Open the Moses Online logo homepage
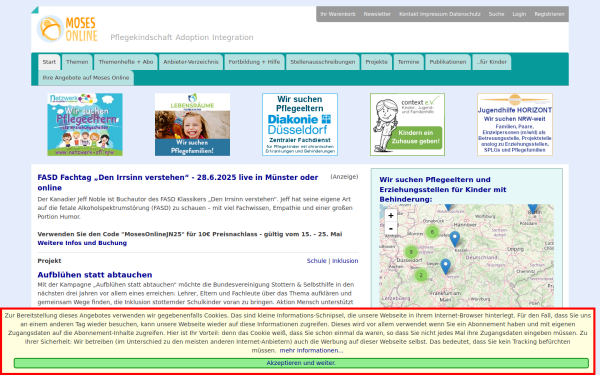Screen dimensions: 600x375 [x=68, y=29]
